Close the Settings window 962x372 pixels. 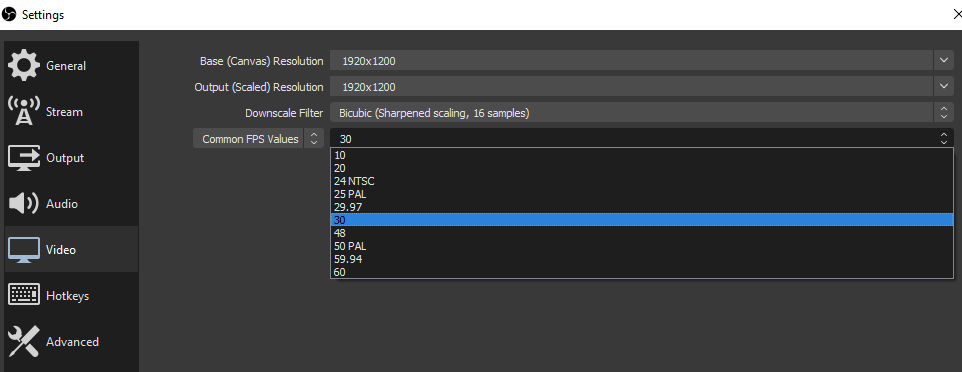[x=957, y=15]
